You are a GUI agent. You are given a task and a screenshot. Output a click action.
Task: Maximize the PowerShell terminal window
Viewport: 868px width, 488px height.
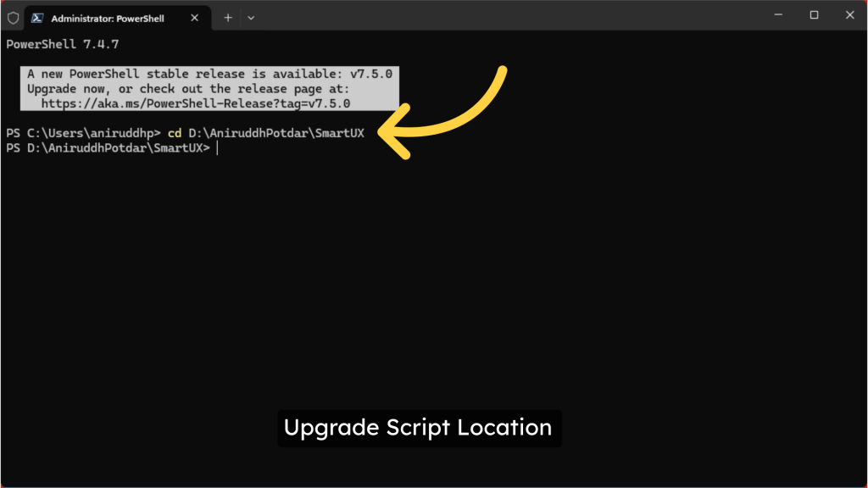pos(814,15)
